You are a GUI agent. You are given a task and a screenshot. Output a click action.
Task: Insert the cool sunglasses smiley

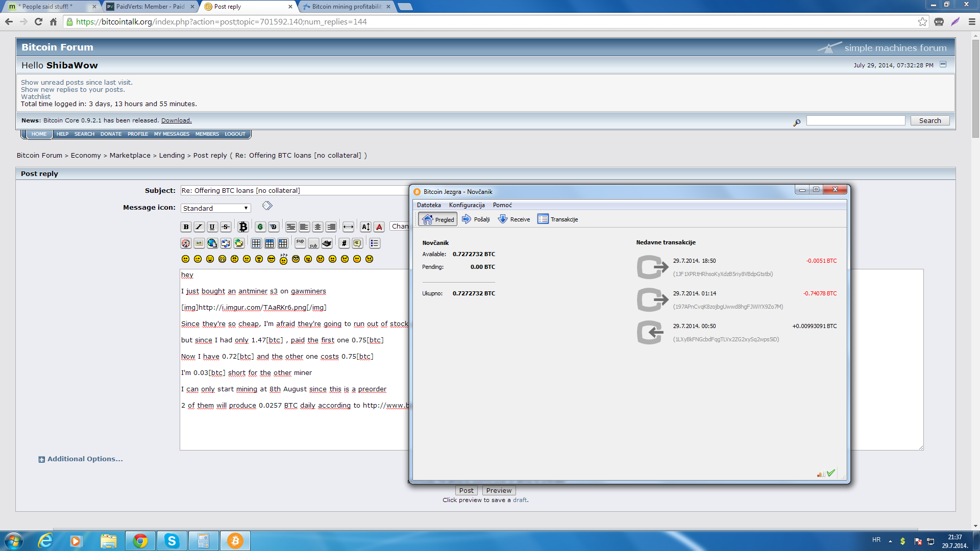point(271,259)
